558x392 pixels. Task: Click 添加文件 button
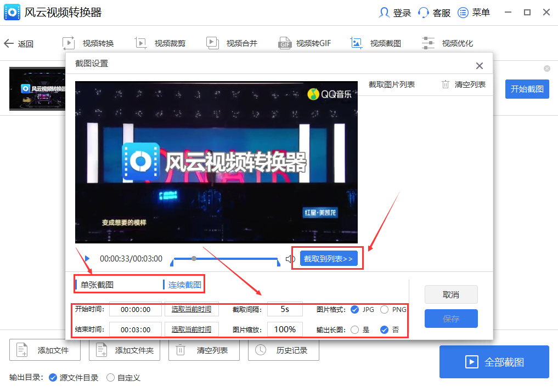45,350
